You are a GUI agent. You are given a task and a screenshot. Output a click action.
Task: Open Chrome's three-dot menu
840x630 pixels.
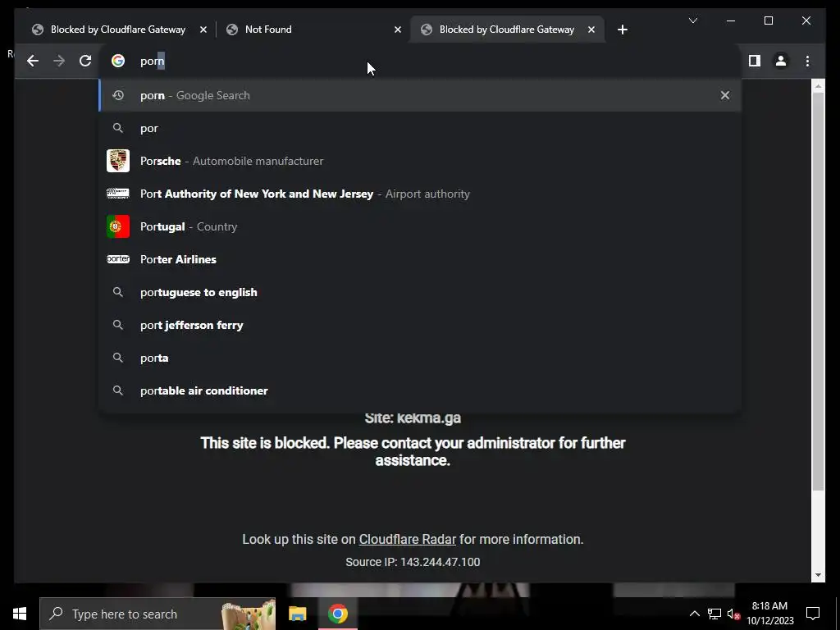click(807, 61)
